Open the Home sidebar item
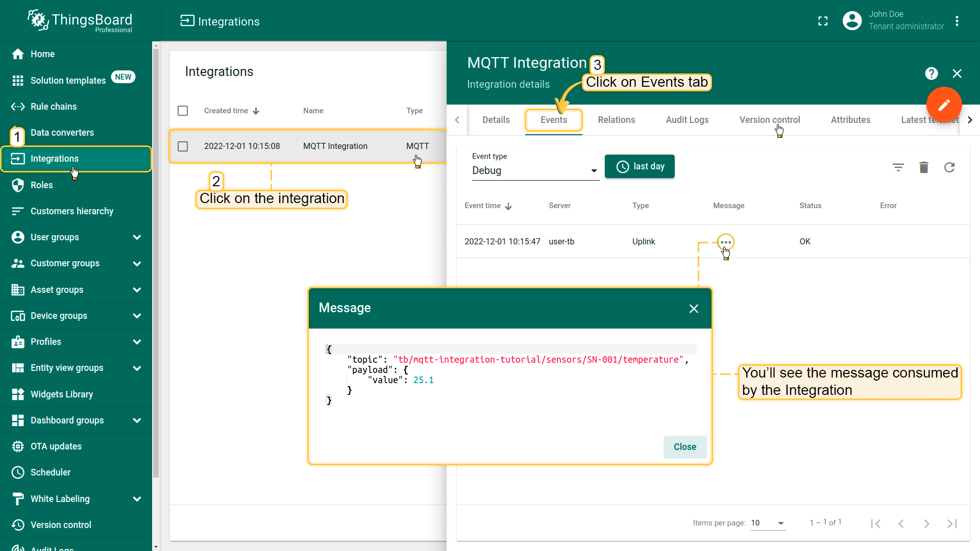Viewport: 980px width, 551px height. click(x=76, y=54)
